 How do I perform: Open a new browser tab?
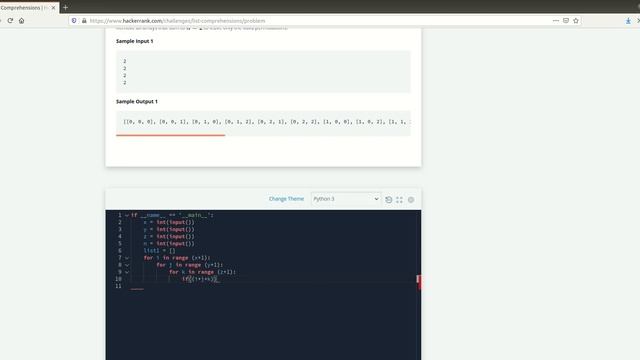[65, 7]
